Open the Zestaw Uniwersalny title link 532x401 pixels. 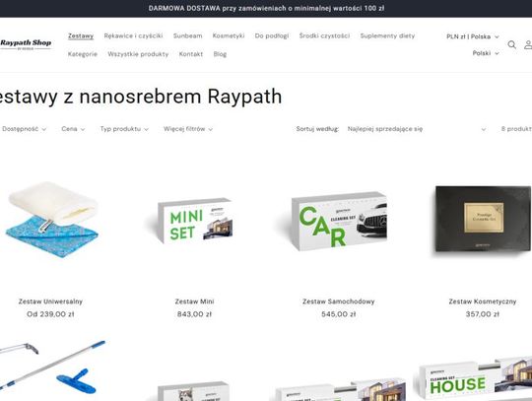click(50, 301)
